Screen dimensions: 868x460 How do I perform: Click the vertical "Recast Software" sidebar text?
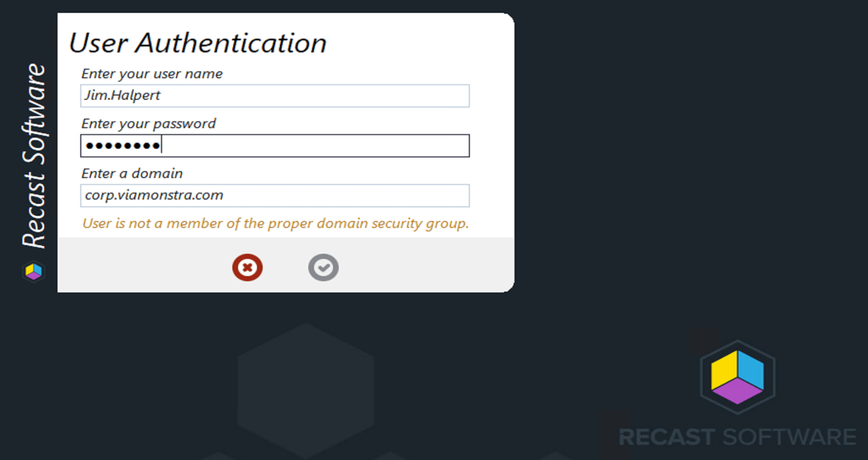click(34, 156)
